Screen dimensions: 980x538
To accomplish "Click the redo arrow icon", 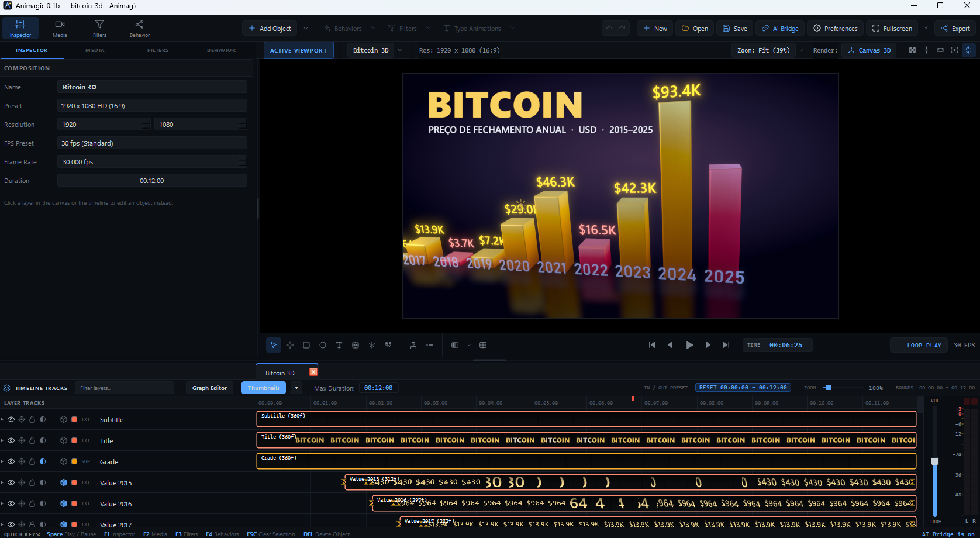I will (x=622, y=28).
